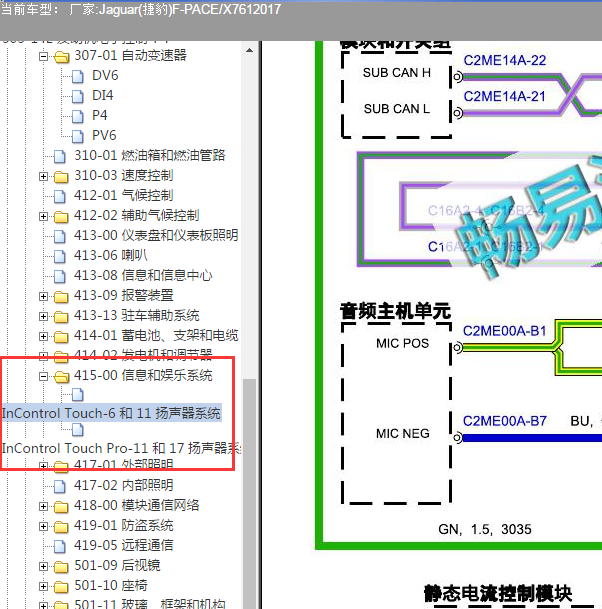Click page icon for 413-00 仪表盘和仪表板照明
The width and height of the screenshot is (602, 609).
(60, 236)
